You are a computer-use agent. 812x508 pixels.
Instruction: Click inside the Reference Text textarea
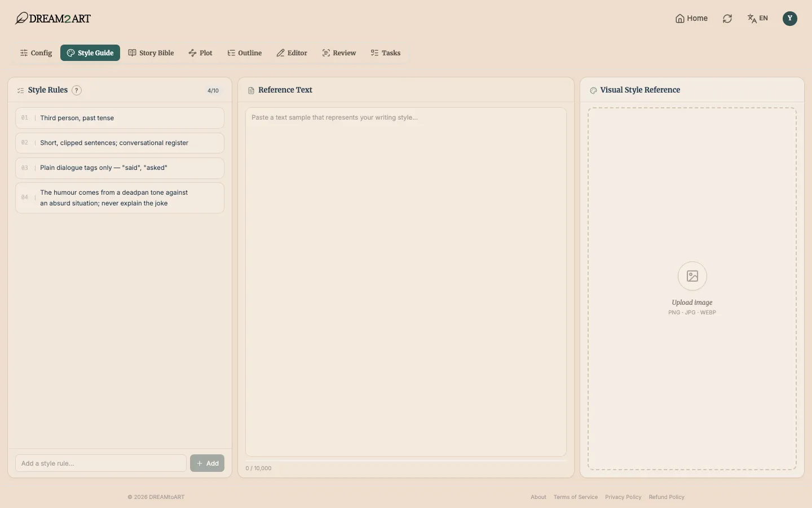point(406,282)
